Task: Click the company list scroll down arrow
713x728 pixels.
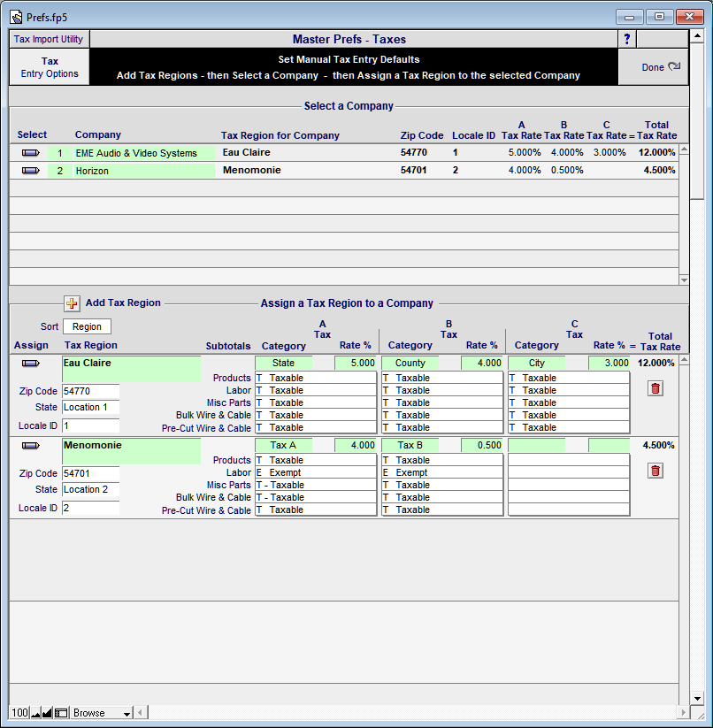Action: point(684,280)
